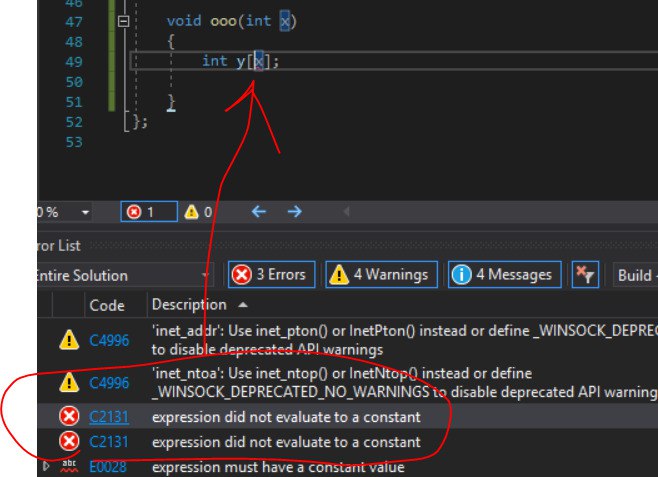The height and width of the screenshot is (477, 658).
Task: Sort by the Description column header
Action: tap(189, 305)
